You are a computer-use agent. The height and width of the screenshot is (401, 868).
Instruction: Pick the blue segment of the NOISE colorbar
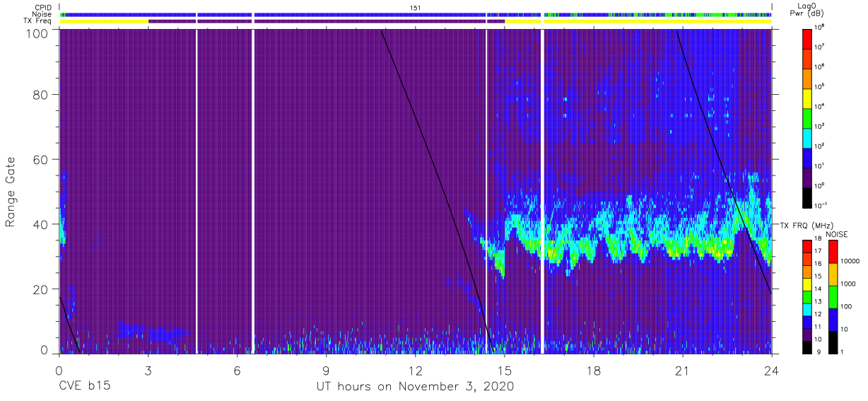click(832, 318)
